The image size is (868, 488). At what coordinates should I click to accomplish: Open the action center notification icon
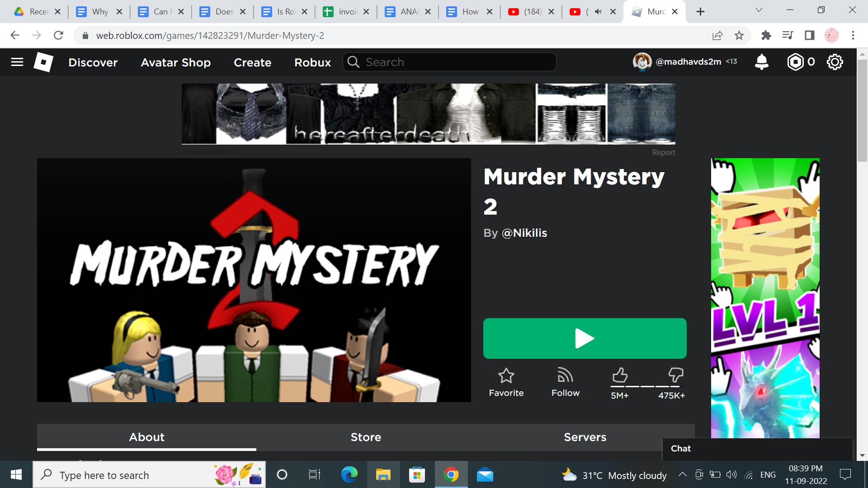pyautogui.click(x=845, y=474)
